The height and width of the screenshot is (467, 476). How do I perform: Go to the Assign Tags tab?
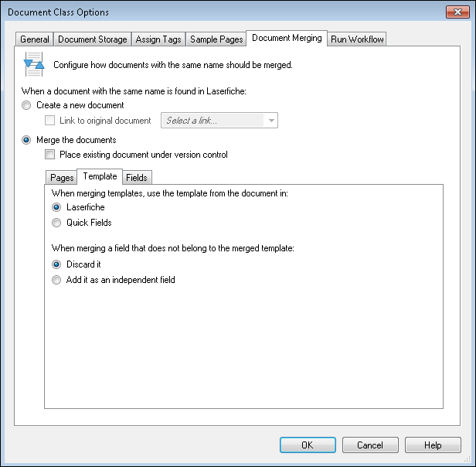(x=158, y=39)
